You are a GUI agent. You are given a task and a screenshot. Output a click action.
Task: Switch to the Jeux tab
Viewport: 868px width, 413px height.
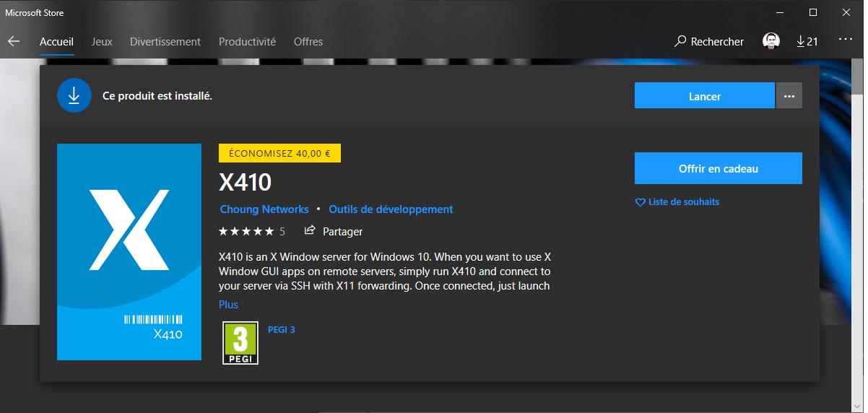[102, 42]
